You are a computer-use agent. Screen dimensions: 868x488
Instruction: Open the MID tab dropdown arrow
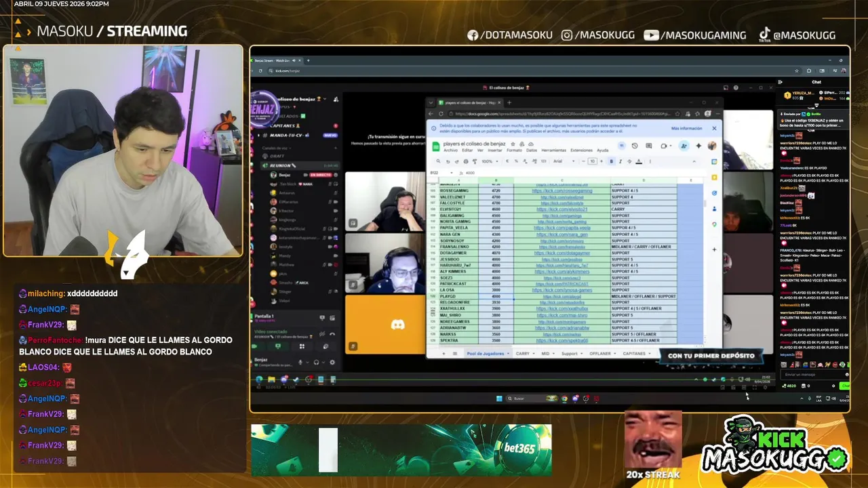(553, 353)
